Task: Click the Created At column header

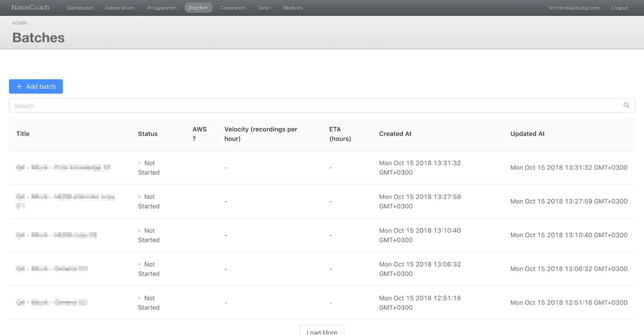Action: tap(395, 133)
